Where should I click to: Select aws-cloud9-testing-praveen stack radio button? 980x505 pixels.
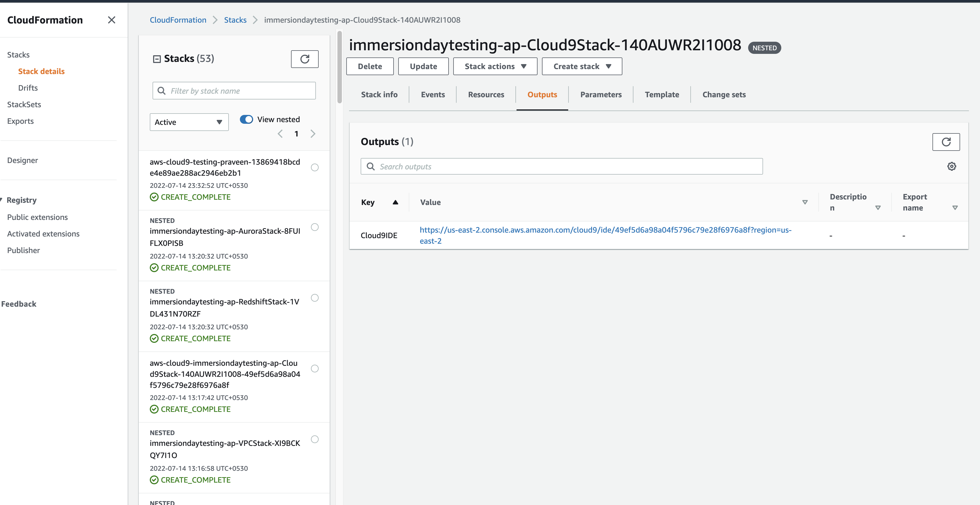click(x=315, y=167)
